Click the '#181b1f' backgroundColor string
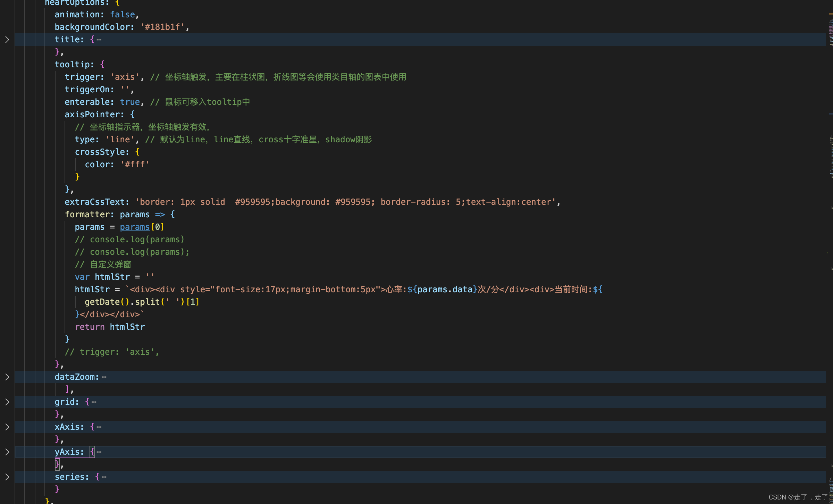 [x=162, y=27]
